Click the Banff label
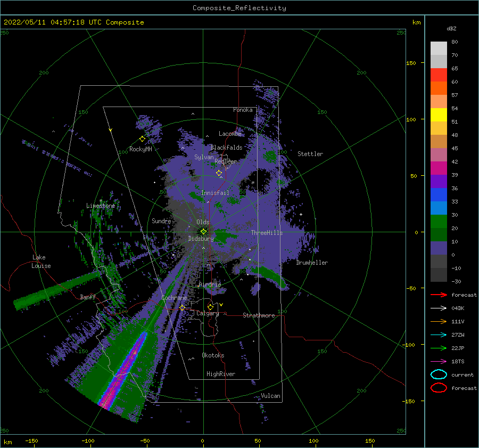The width and height of the screenshot is (479, 448). pos(88,297)
